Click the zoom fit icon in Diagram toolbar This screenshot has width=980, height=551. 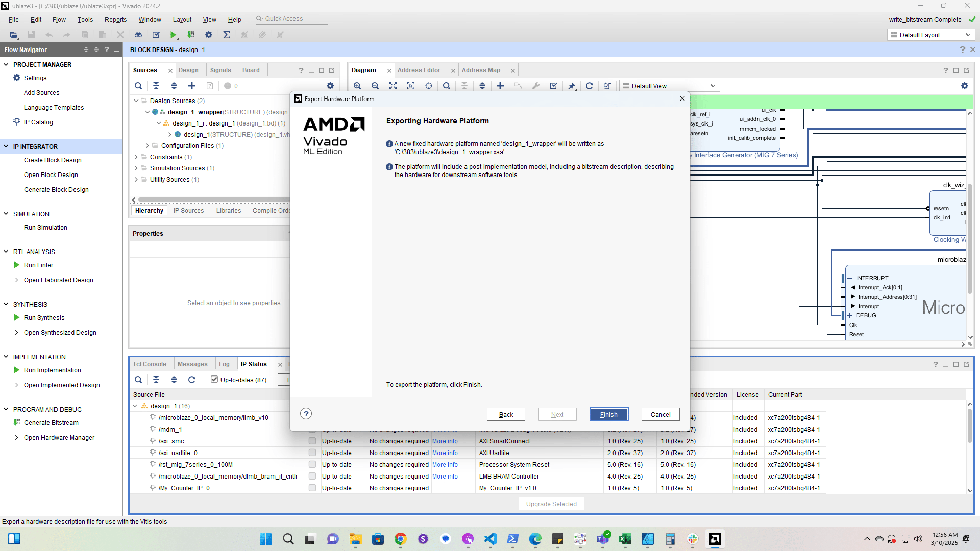click(x=393, y=86)
